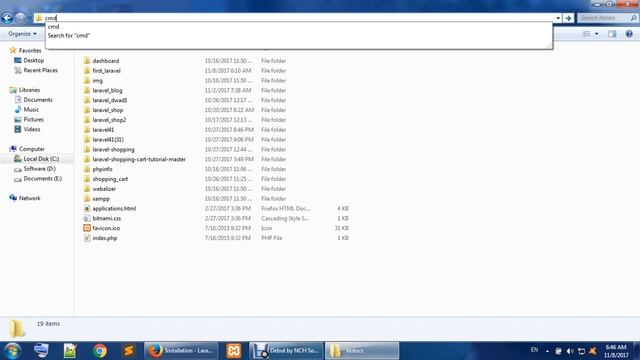This screenshot has width=640, height=360.
Task: Select the webalizer folder icon
Action: (x=87, y=189)
